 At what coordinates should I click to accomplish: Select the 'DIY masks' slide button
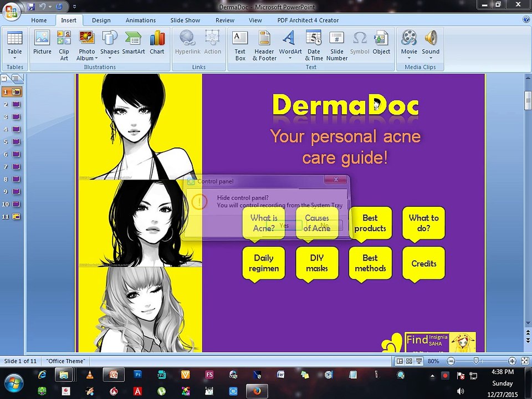[317, 263]
